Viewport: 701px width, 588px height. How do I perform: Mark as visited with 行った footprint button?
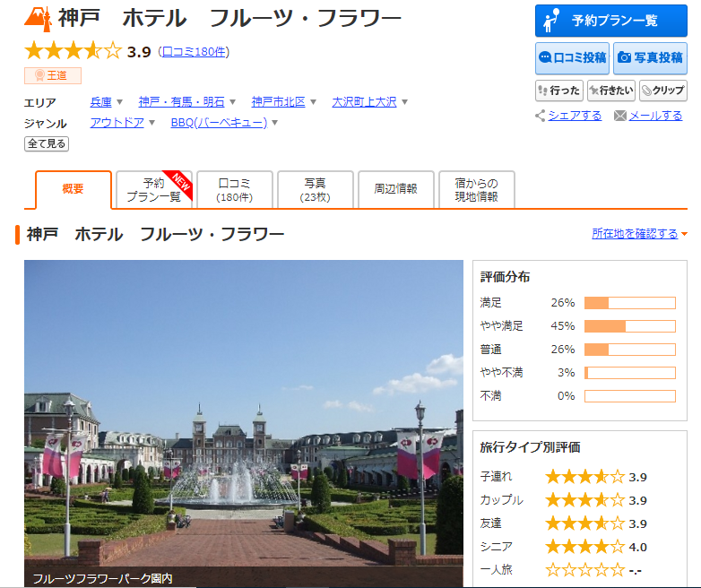558,91
